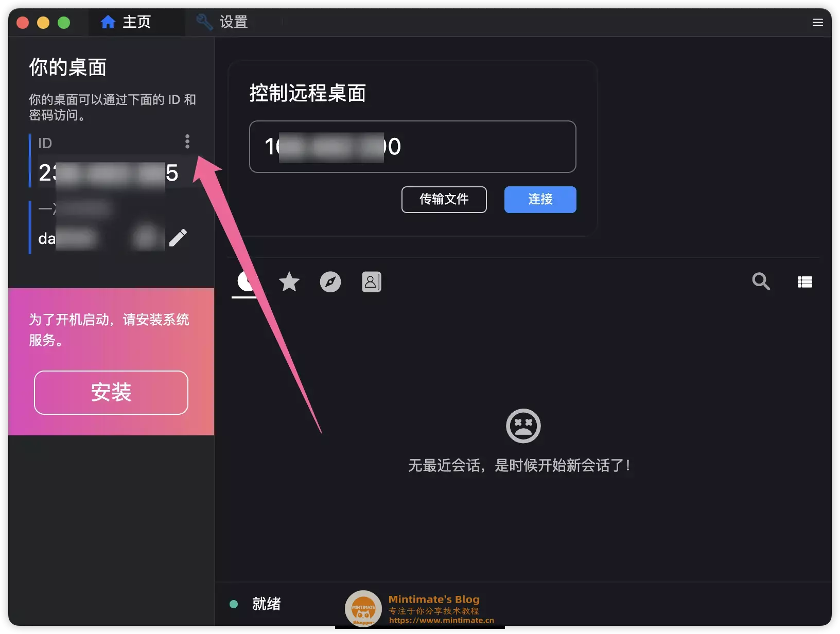Click your own desktop ID number
Screen dimensions: 840x634
point(109,173)
